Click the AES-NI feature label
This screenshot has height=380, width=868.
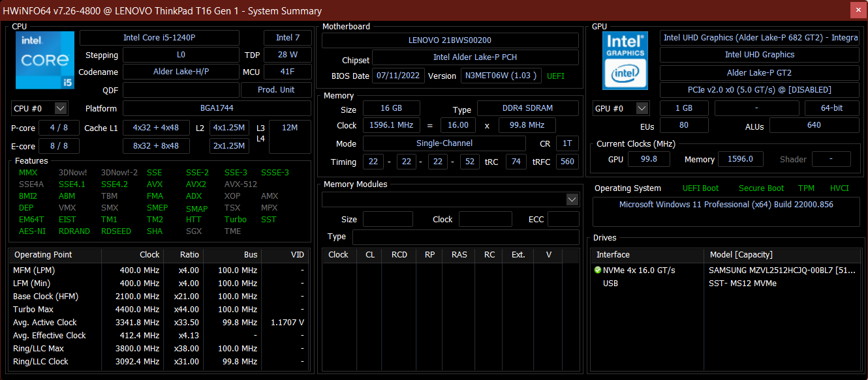[32, 231]
